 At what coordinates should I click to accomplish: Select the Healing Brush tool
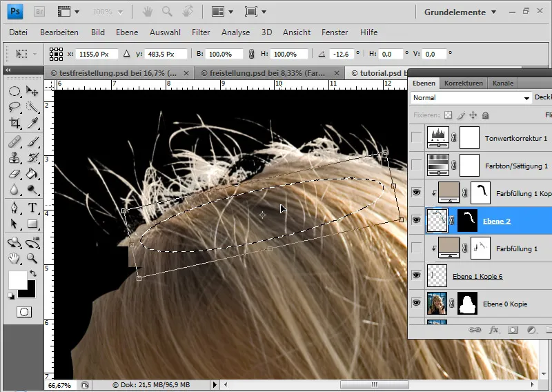click(x=14, y=142)
